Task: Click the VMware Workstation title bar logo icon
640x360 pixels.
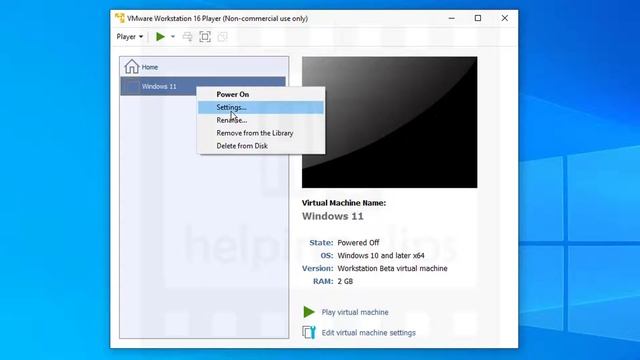Action: [120, 18]
